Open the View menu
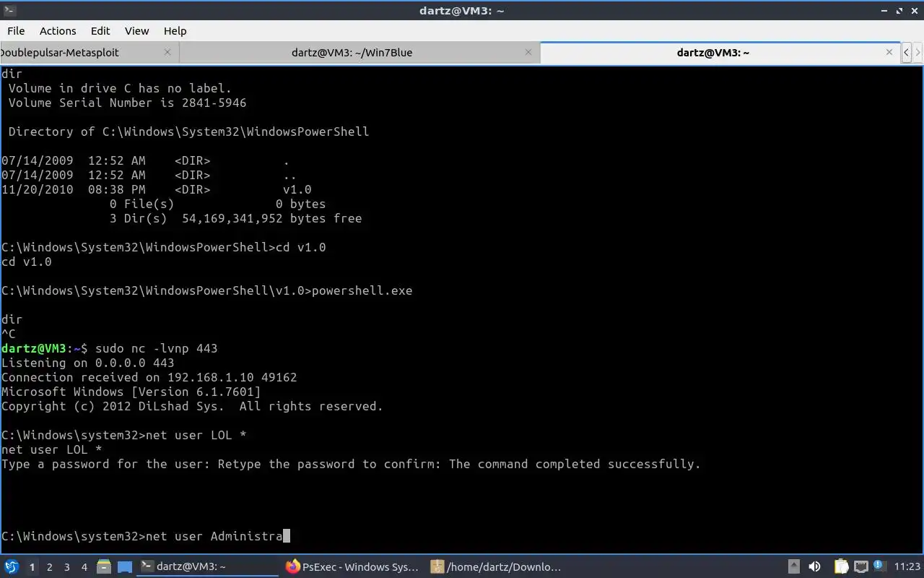The image size is (924, 578). [x=136, y=30]
